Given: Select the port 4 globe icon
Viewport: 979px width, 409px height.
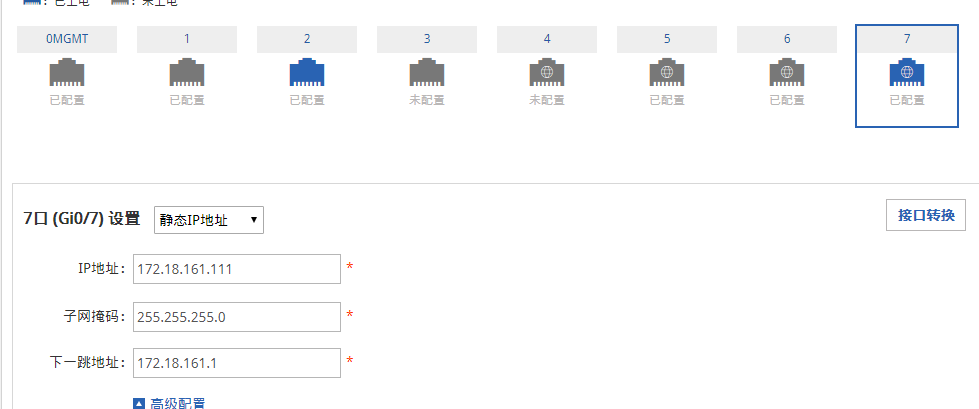Looking at the screenshot, I should 547,73.
